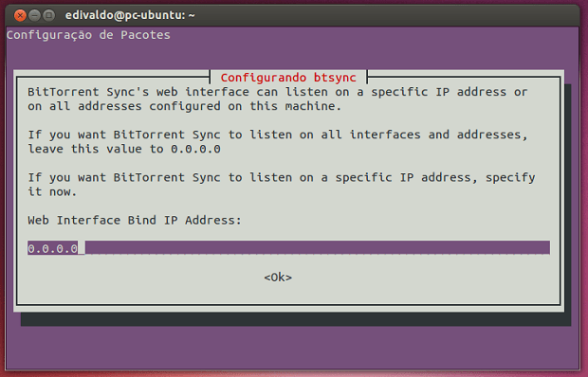Minimize the terminal window

point(34,15)
